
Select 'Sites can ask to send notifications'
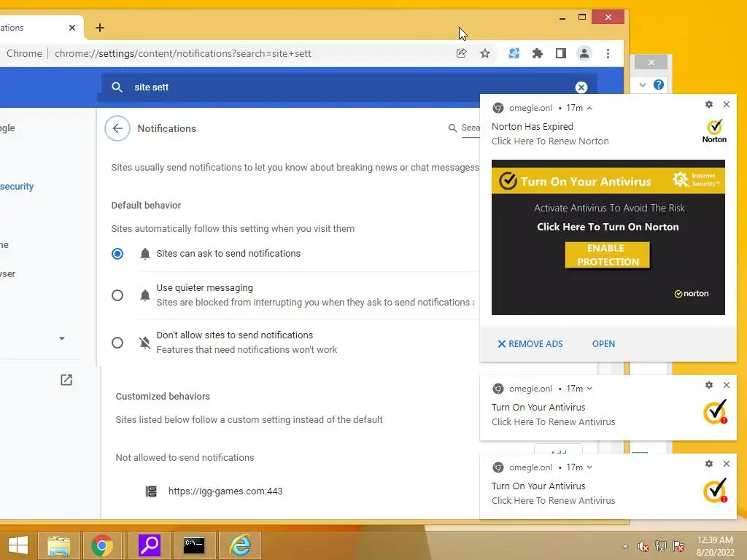coord(117,253)
